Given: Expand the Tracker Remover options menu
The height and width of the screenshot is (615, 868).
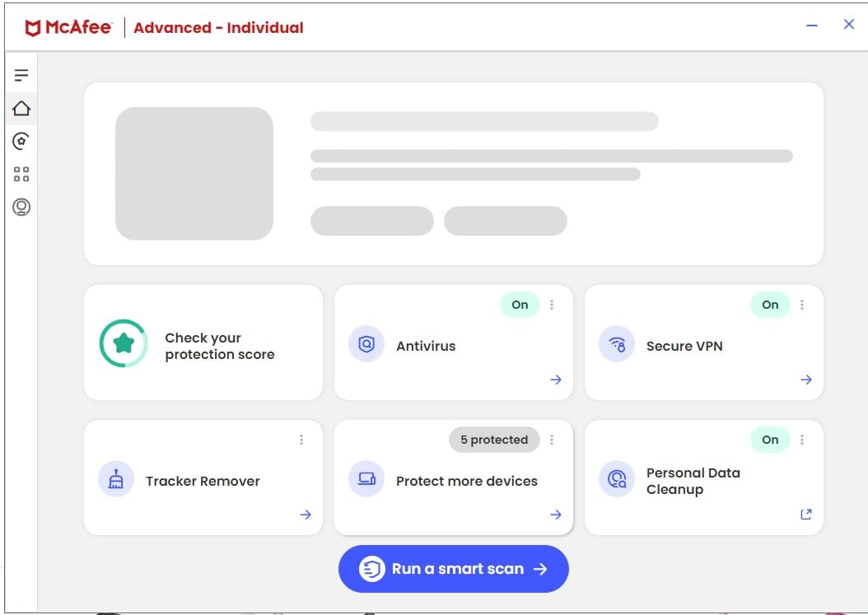Looking at the screenshot, I should 302,440.
